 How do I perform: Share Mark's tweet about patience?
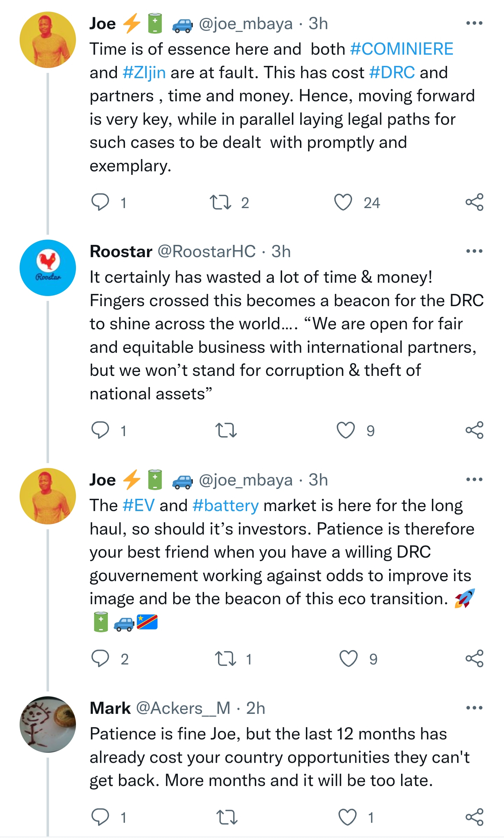coord(474,817)
